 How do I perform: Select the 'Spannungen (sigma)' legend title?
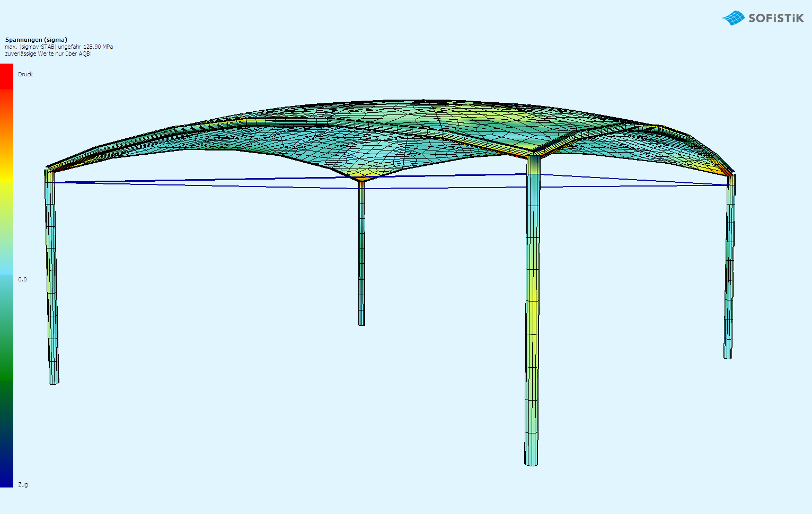pyautogui.click(x=36, y=40)
